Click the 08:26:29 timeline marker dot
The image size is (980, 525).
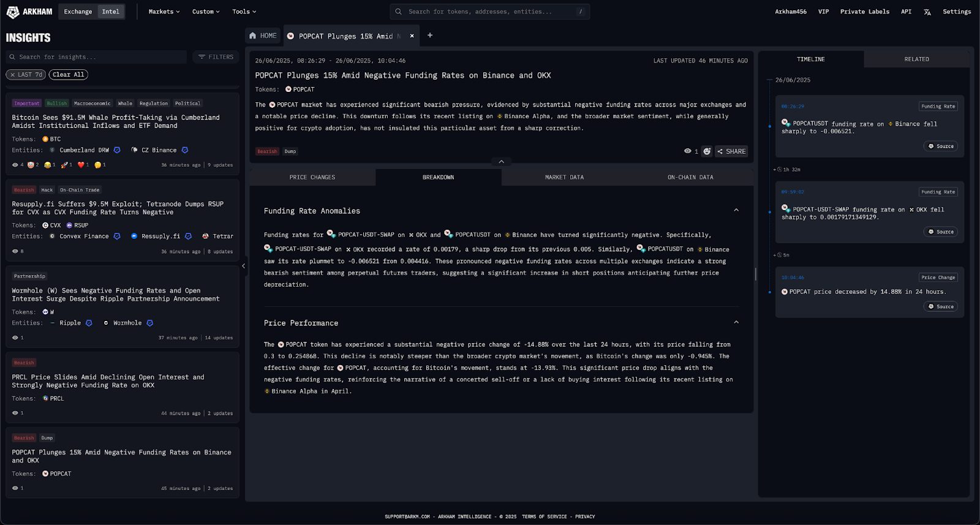(x=770, y=126)
